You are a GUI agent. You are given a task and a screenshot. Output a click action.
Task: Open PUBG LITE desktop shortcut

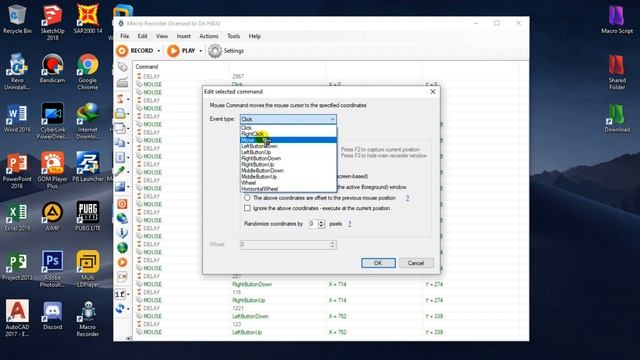88,217
